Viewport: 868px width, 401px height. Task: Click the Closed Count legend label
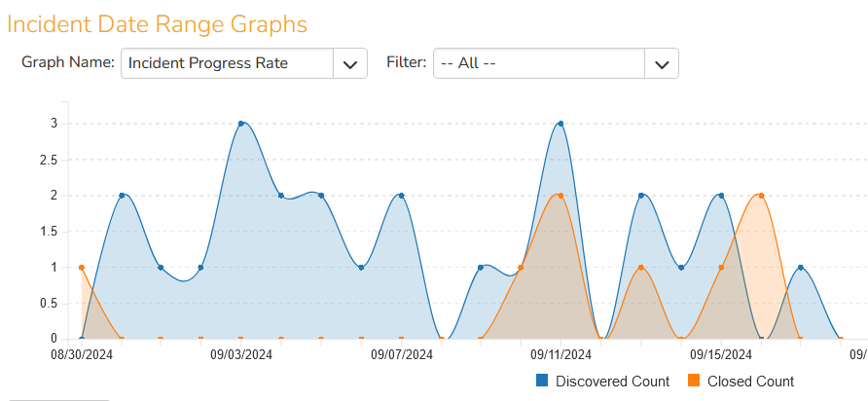(x=750, y=382)
